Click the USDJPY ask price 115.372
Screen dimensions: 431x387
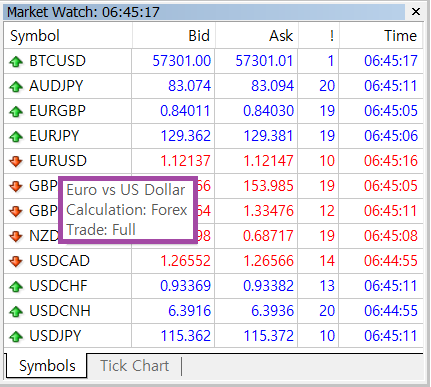(x=269, y=336)
